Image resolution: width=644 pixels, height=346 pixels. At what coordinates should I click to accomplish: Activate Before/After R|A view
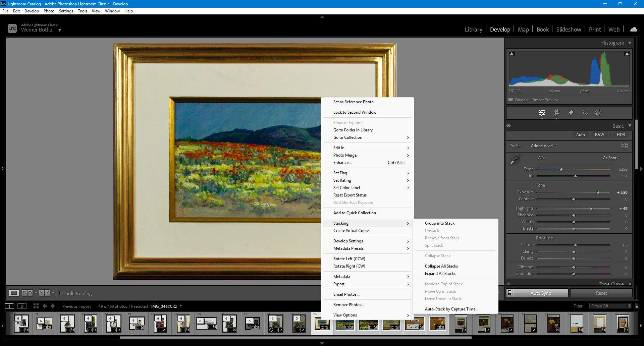coord(28,293)
